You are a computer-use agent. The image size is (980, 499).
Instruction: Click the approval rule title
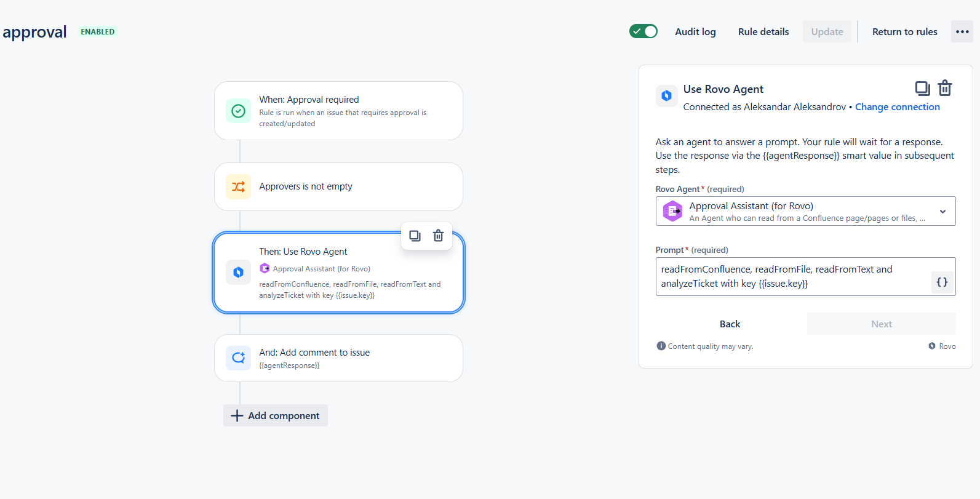click(x=34, y=32)
